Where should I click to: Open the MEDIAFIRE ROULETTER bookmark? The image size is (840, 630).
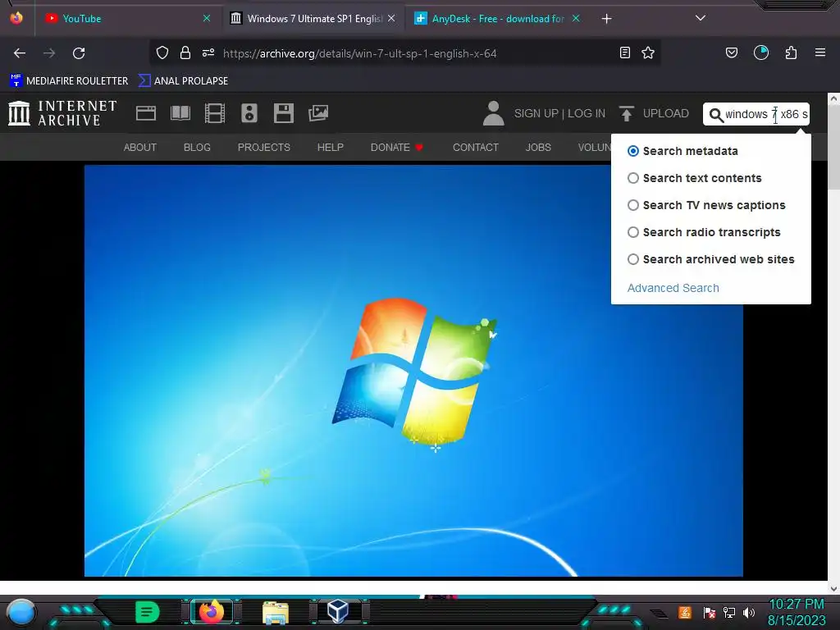[x=69, y=81]
